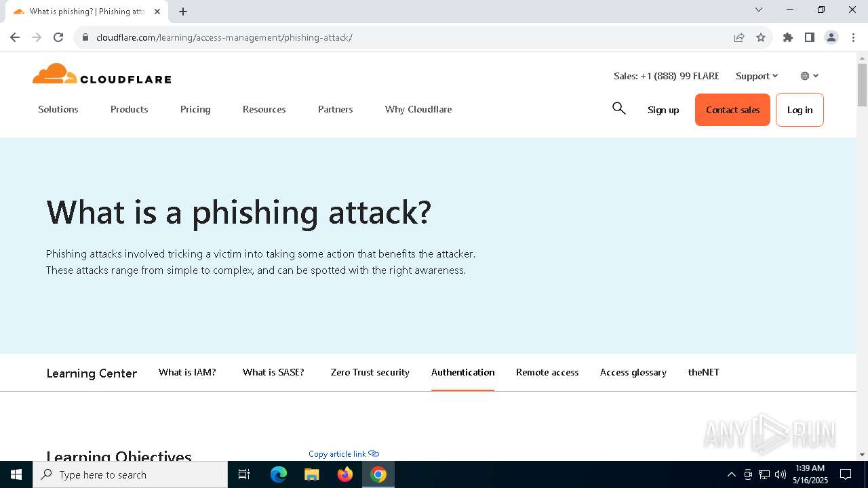Click the Contact sales button
Screen dimensions: 868x488
coord(732,110)
